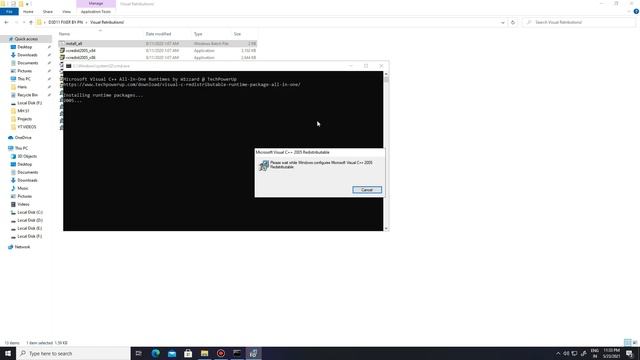
Task: Open Videos folder under This PC
Action: point(23,204)
